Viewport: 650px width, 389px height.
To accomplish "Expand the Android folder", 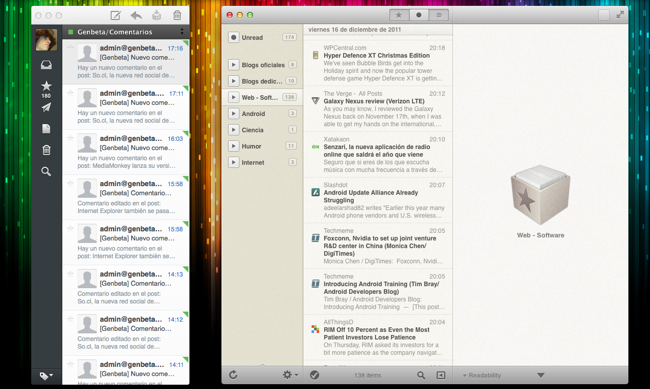I will click(x=233, y=113).
